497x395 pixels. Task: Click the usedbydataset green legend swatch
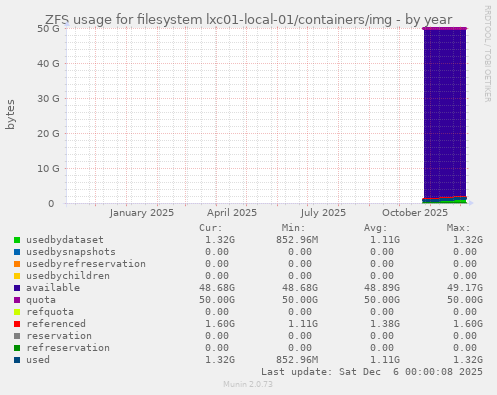point(17,240)
